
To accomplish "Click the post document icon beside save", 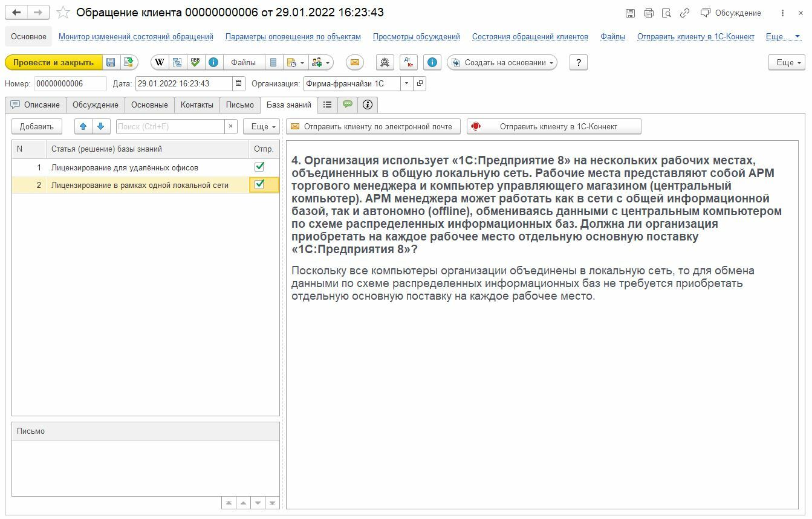I will pos(128,62).
